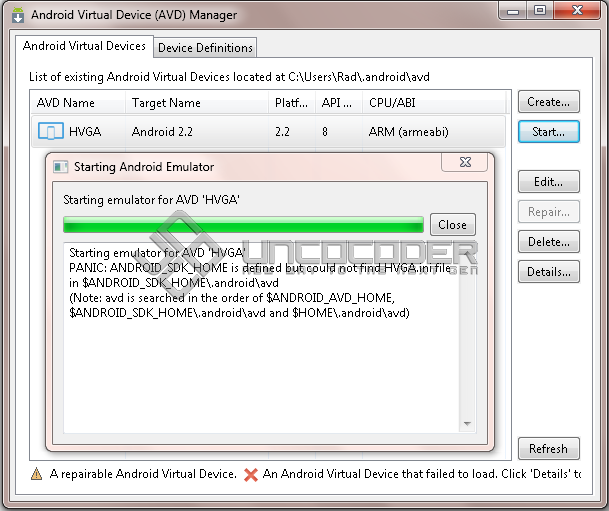This screenshot has width=609, height=511.
Task: Click the Platf... column header
Action: pos(292,103)
